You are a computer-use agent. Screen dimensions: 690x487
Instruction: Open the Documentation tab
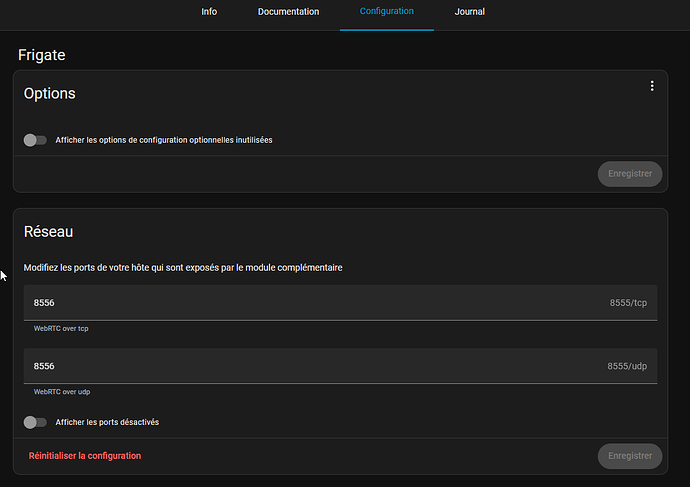click(288, 12)
